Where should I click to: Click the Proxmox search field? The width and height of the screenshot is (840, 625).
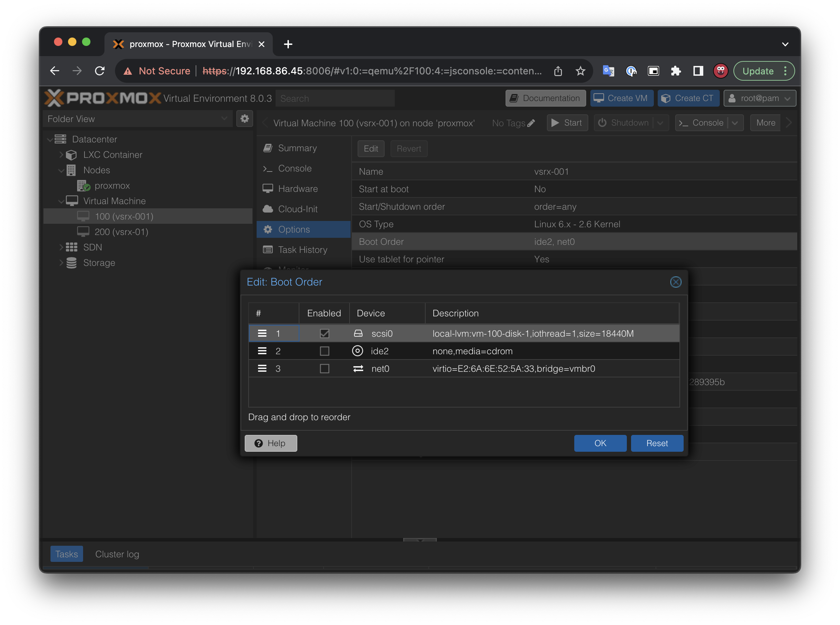[335, 98]
